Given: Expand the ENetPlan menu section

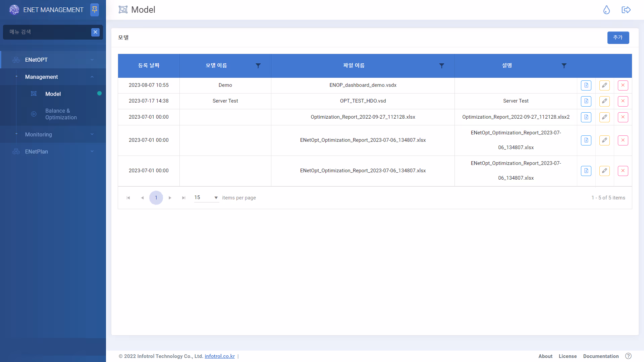Looking at the screenshot, I should 53,152.
